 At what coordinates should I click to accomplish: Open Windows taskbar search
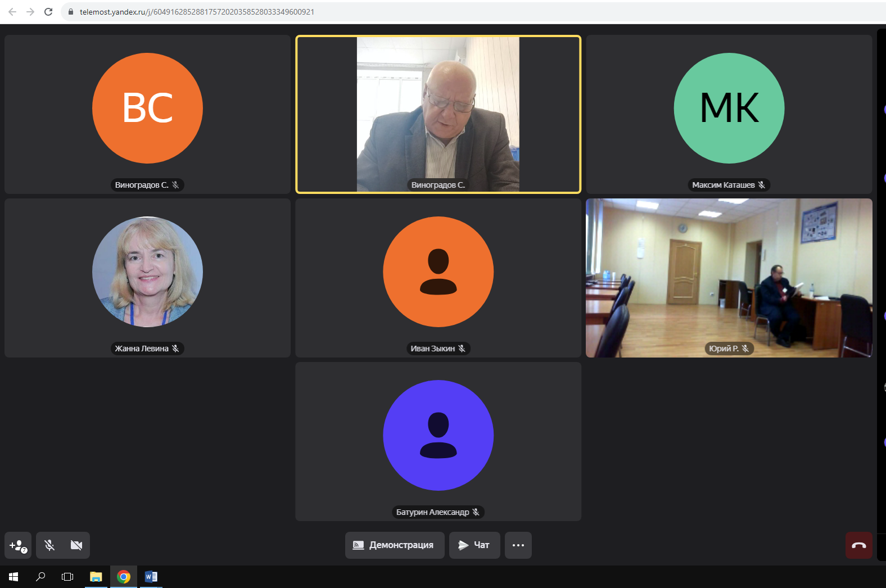click(x=40, y=577)
